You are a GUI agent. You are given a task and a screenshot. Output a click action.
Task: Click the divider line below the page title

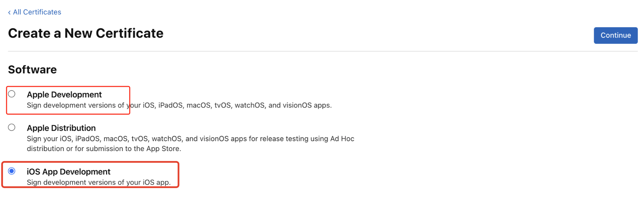tap(323, 51)
